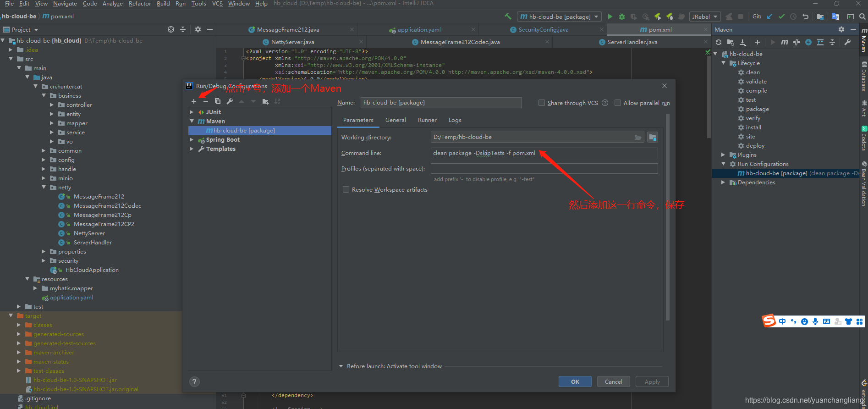
Task: Expand the Templates node
Action: click(x=192, y=149)
